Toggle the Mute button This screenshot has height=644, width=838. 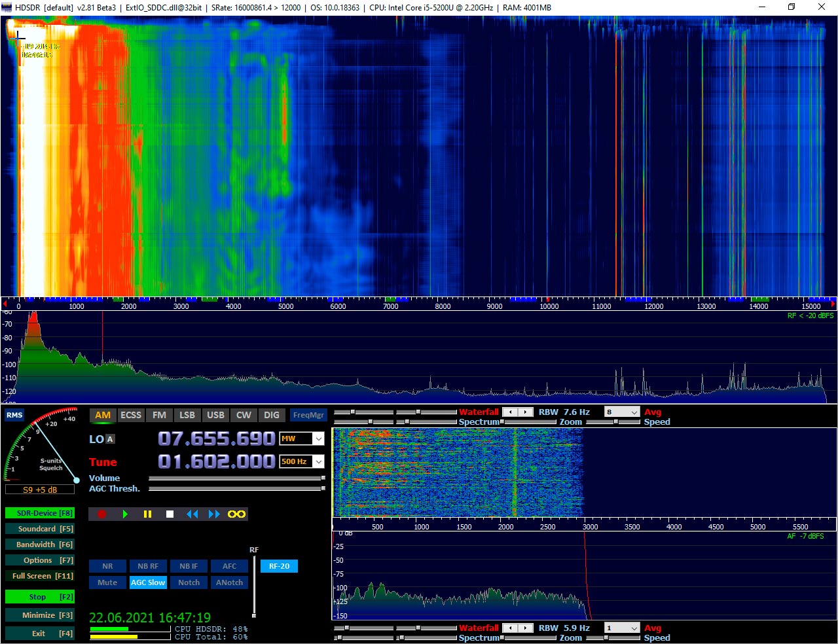[x=107, y=582]
